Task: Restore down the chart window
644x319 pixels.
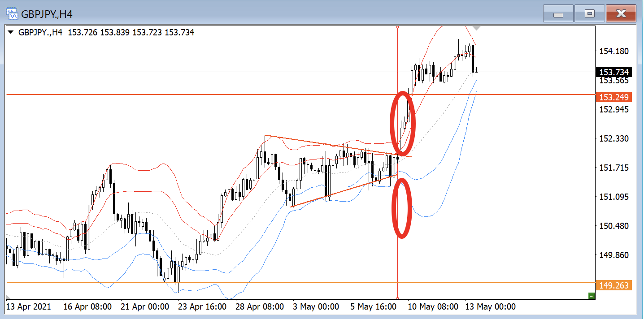Action: (589, 14)
